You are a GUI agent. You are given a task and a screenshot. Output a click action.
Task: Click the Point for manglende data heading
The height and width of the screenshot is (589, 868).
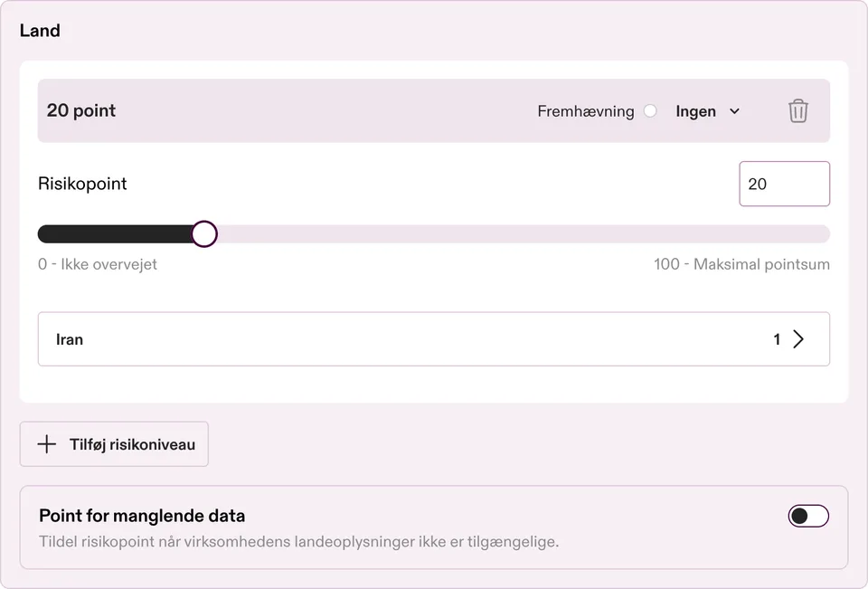pos(142,516)
